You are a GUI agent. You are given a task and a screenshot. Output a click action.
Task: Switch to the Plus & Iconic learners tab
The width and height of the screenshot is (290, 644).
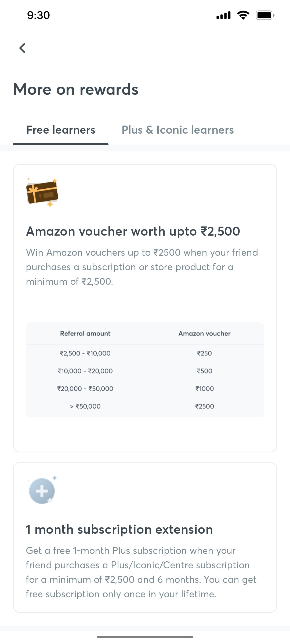point(178,130)
